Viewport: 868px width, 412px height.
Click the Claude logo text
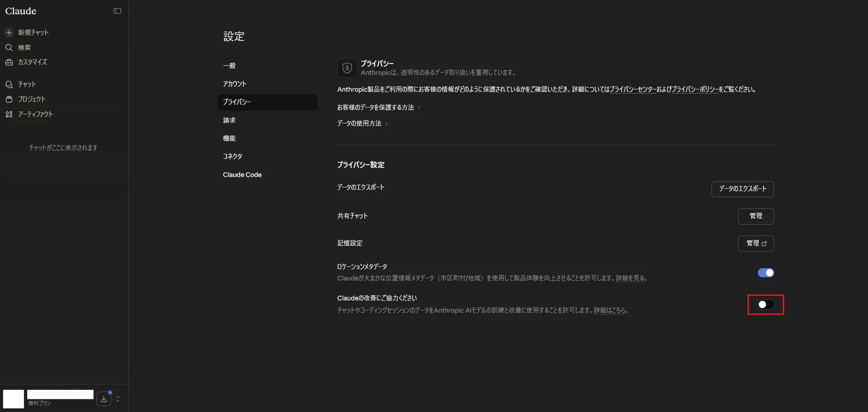(x=21, y=11)
